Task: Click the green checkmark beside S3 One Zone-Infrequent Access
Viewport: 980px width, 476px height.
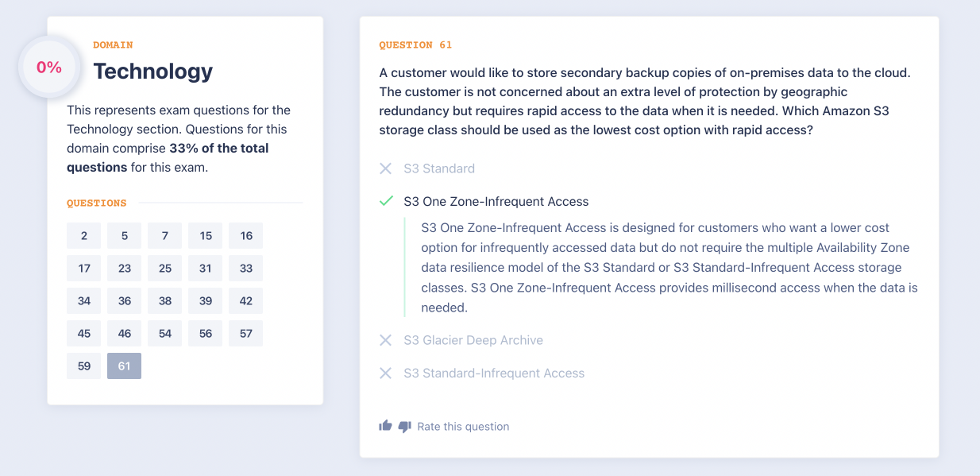Action: click(x=386, y=201)
